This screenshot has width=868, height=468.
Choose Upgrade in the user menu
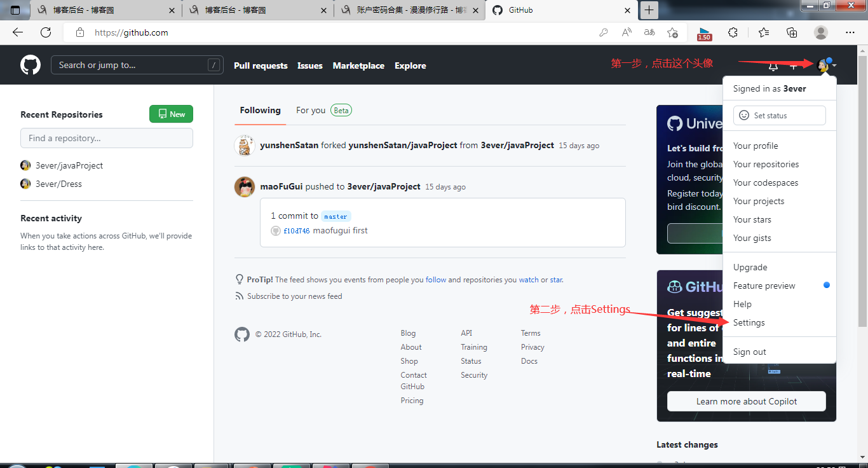pyautogui.click(x=780, y=267)
